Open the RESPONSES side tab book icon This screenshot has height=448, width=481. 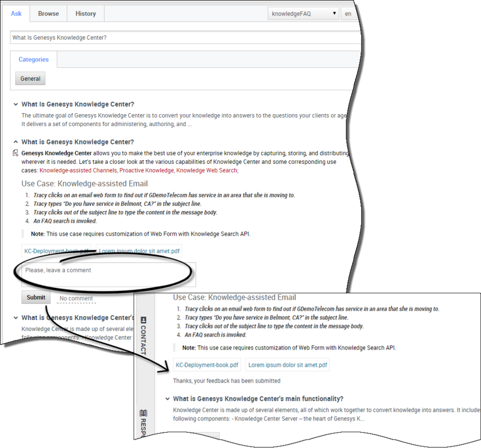(143, 413)
